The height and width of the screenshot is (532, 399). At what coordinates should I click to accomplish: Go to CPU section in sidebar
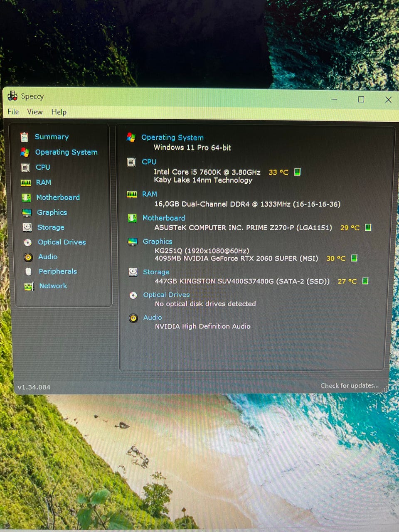pyautogui.click(x=43, y=167)
